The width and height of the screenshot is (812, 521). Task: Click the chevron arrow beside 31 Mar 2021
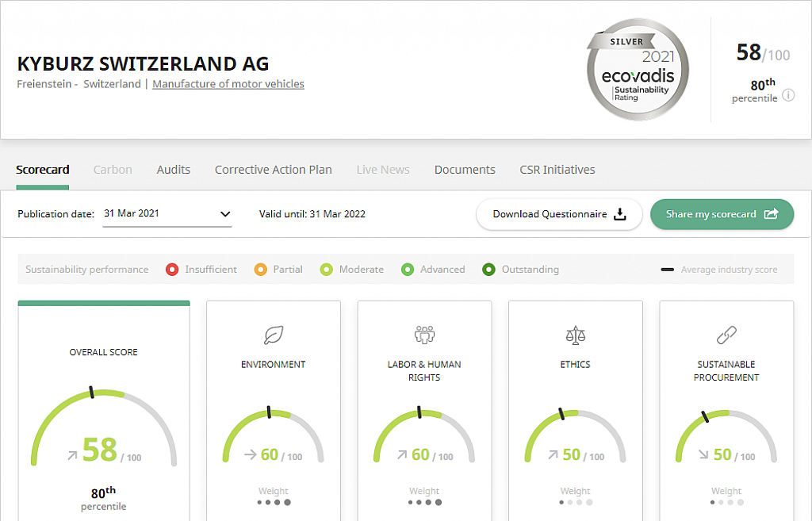225,214
